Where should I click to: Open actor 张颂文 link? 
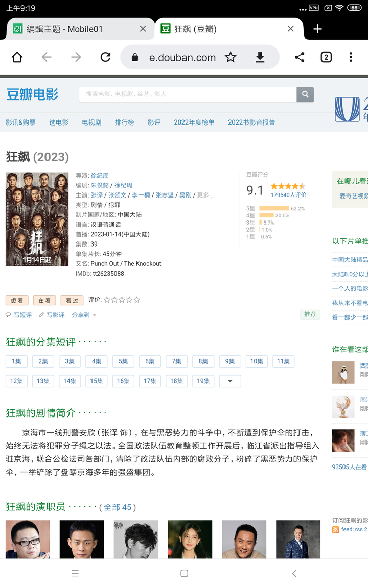[x=118, y=195]
